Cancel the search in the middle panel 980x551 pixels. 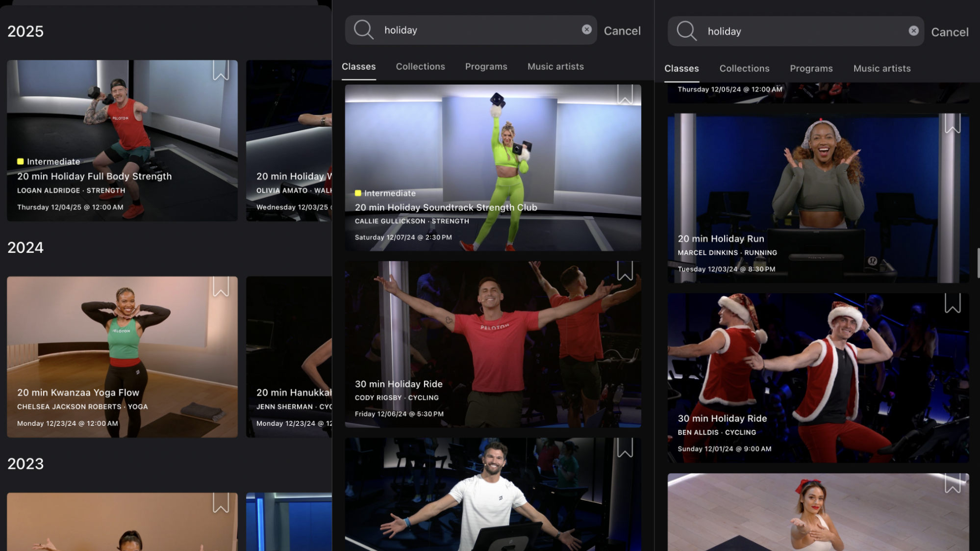622,30
